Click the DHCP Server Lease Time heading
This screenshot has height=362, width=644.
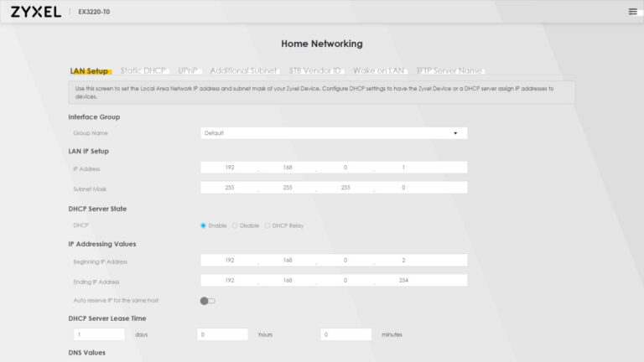[107, 318]
